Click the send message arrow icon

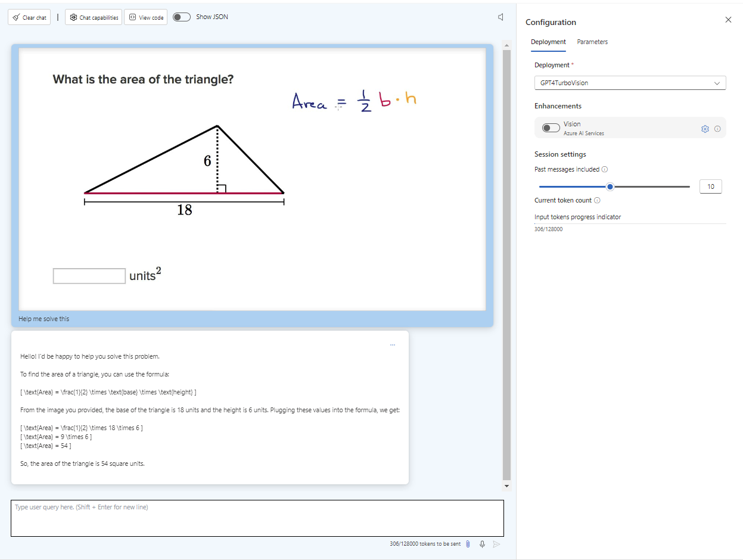click(496, 544)
